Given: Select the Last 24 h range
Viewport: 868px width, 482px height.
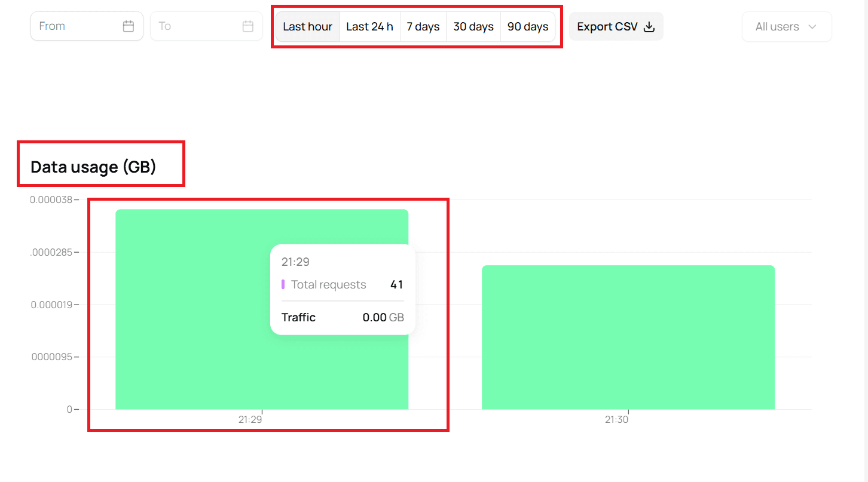Looking at the screenshot, I should (369, 26).
